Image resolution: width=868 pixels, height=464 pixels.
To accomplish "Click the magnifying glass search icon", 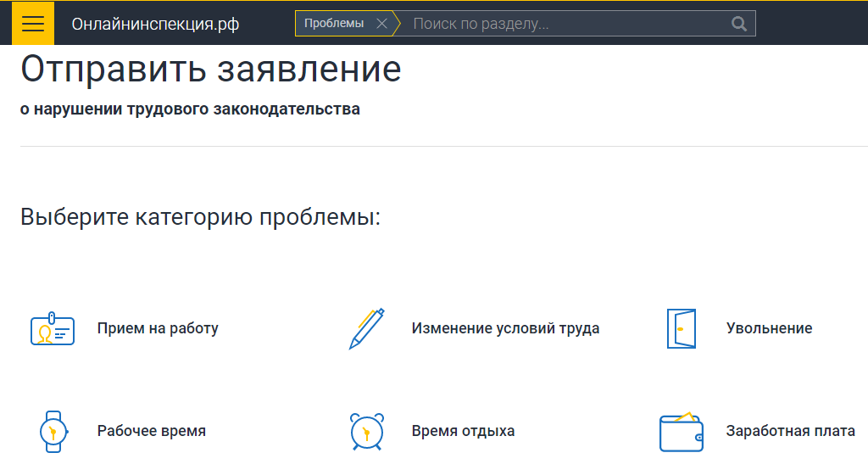I will pyautogui.click(x=739, y=24).
